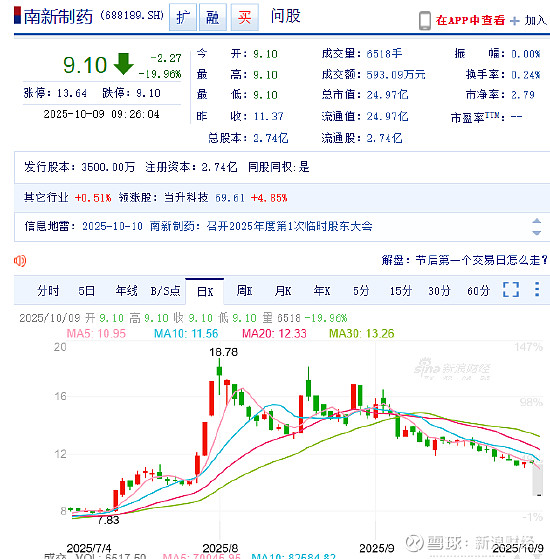550x559 pixels.
Task: Click the MA5: 10.95 indicator label
Action: 96,334
